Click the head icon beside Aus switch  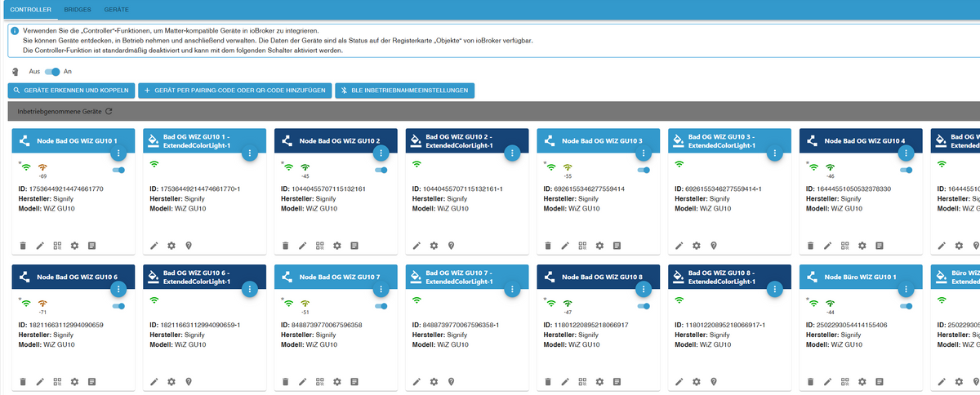(16, 72)
